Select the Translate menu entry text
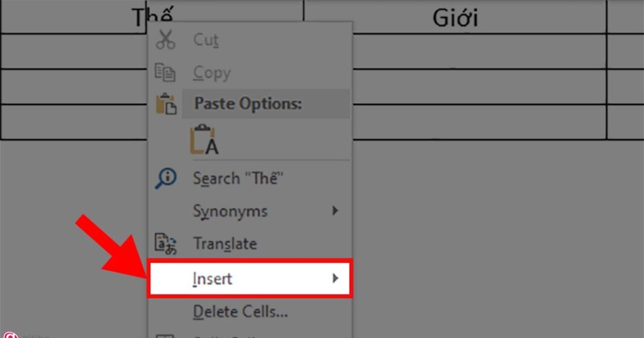Screen dimensions: 644x338 225,244
